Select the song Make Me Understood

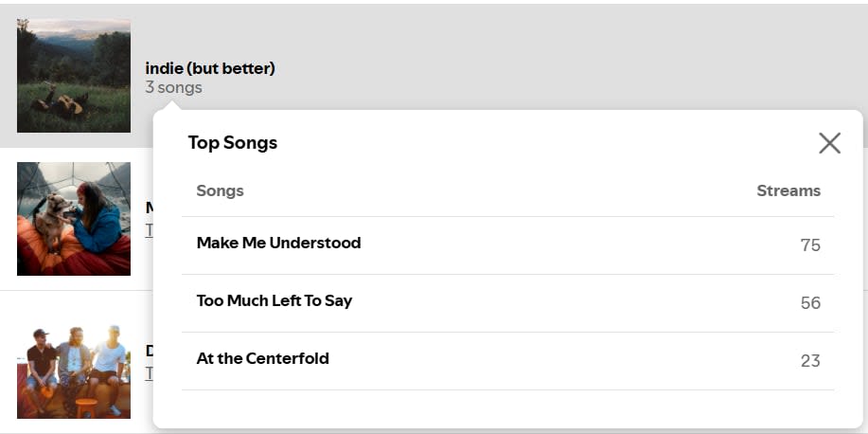278,244
